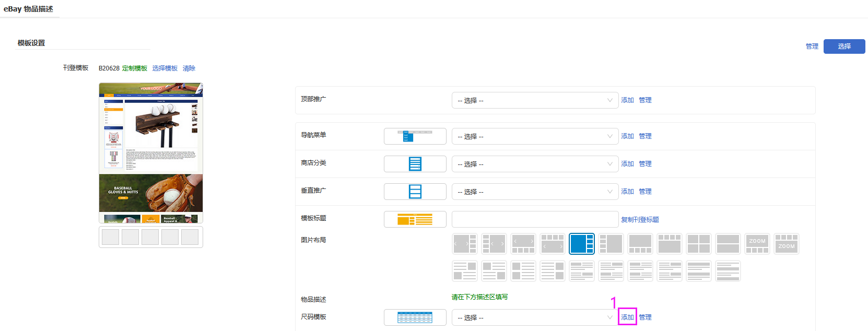
Task: Open the 尺码模板 selection dropdown
Action: click(x=535, y=317)
